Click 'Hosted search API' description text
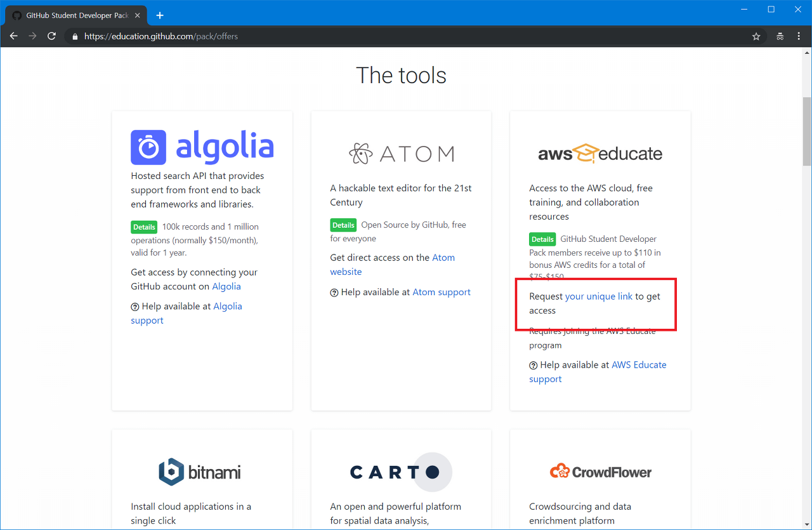This screenshot has width=812, height=530. tap(197, 190)
